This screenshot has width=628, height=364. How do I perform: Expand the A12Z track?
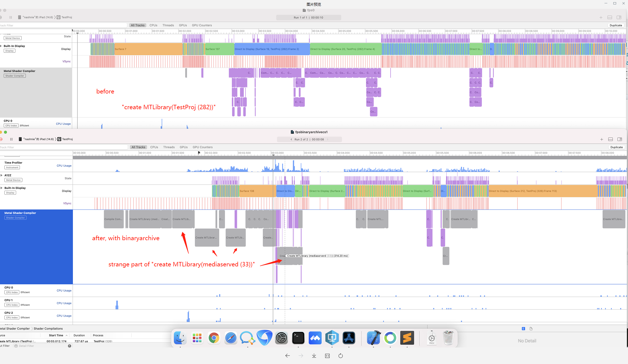tap(2, 175)
